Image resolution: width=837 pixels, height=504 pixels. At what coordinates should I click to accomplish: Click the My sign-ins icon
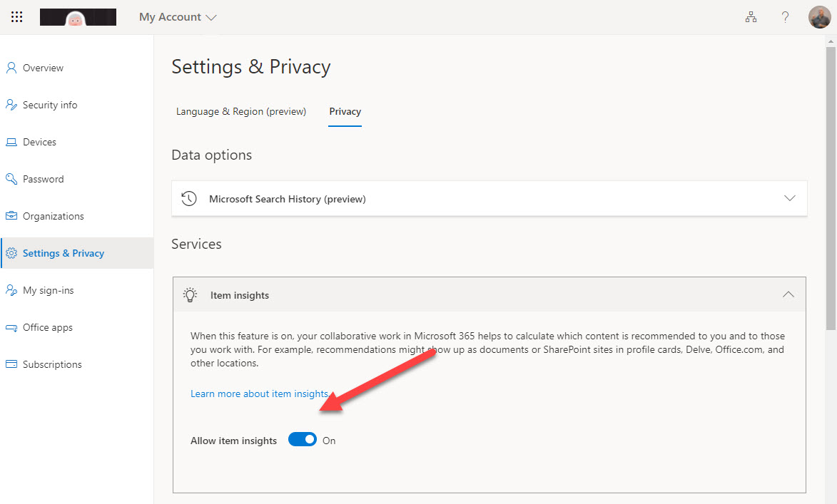(11, 290)
